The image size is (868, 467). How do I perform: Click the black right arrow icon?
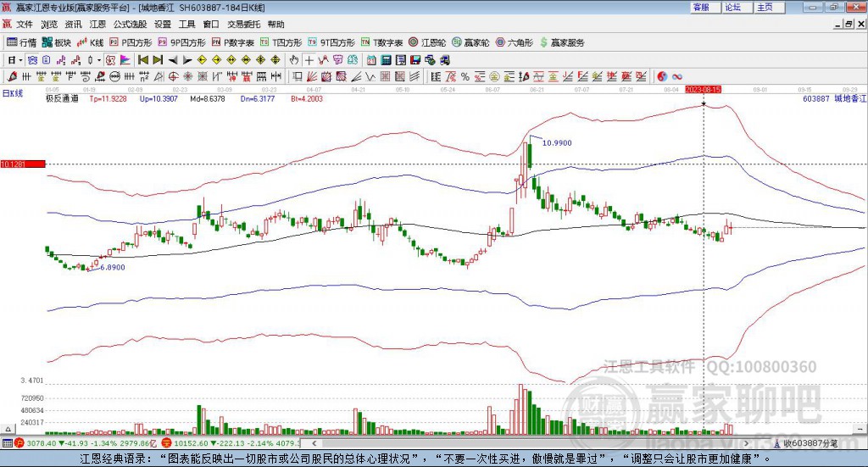(187, 60)
